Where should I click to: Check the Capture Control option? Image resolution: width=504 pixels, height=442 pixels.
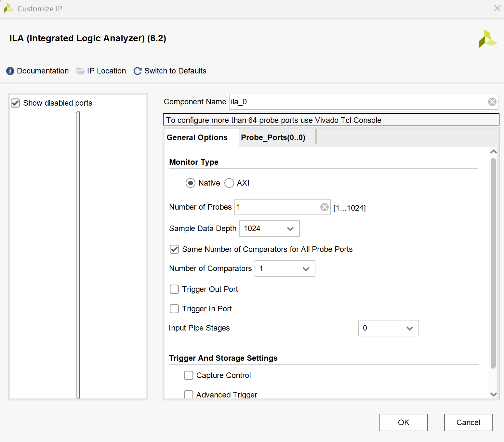click(x=189, y=375)
